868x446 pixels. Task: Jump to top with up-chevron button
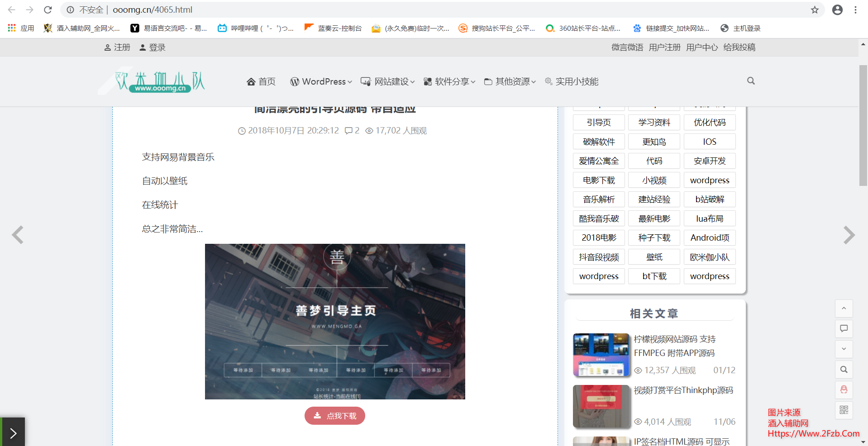click(844, 308)
